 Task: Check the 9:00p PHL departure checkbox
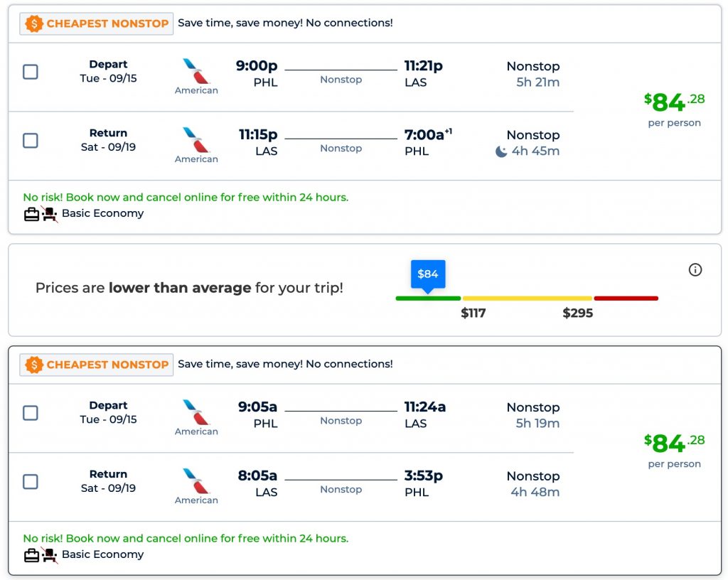31,72
